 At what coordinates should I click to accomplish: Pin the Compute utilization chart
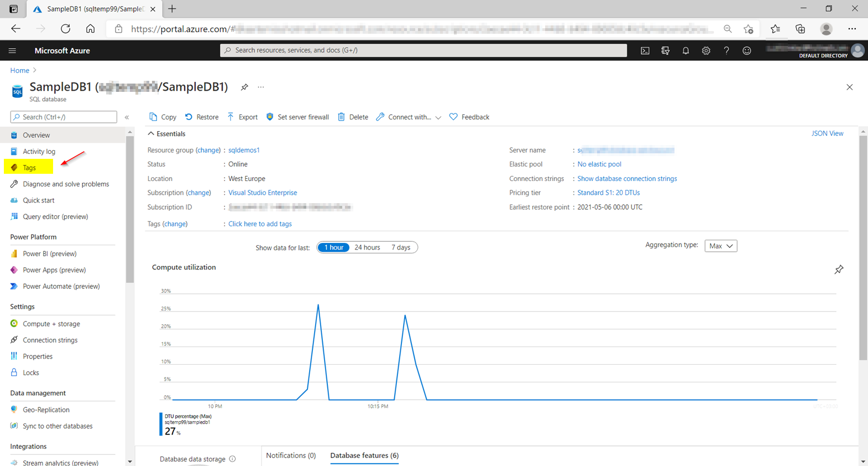[839, 270]
